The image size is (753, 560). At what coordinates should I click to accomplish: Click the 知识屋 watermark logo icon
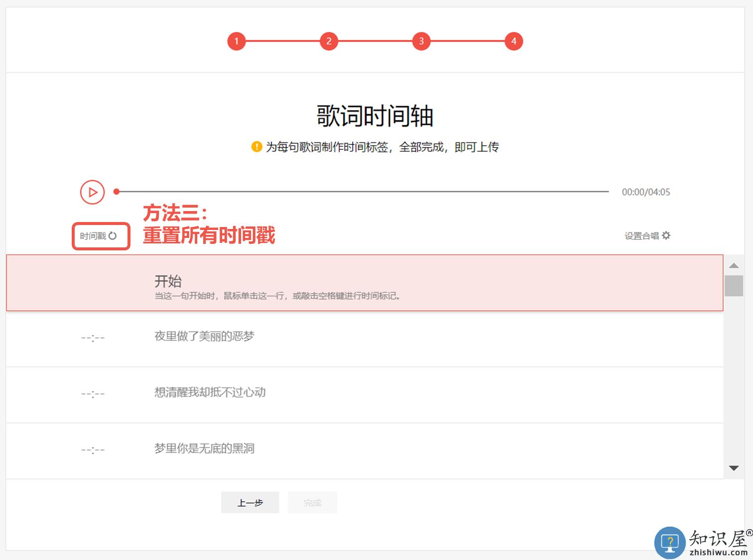click(670, 542)
